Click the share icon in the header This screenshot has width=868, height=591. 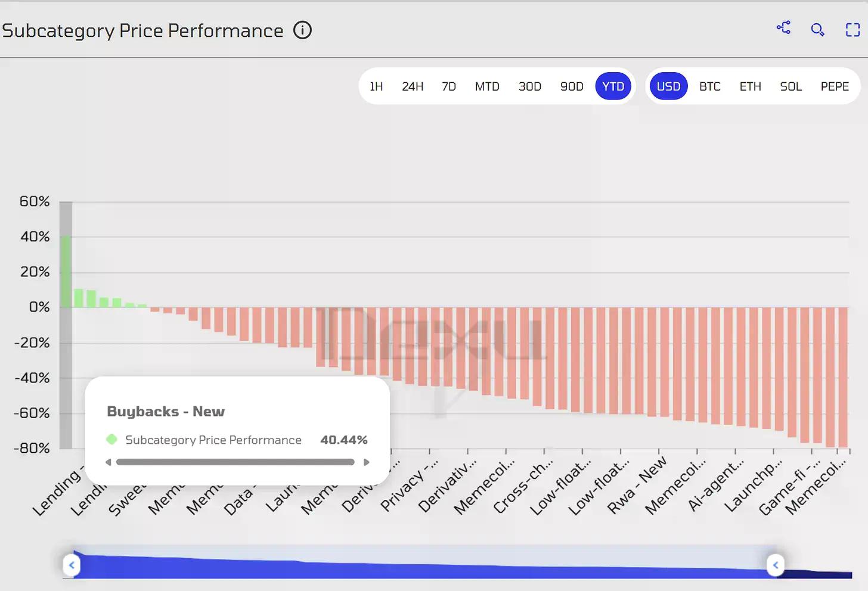(783, 28)
